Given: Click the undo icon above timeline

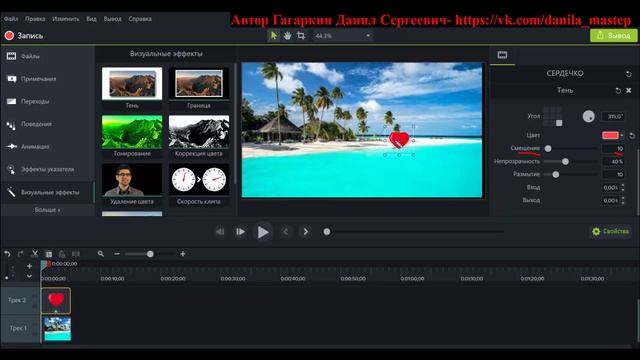Looking at the screenshot, I should (x=7, y=254).
